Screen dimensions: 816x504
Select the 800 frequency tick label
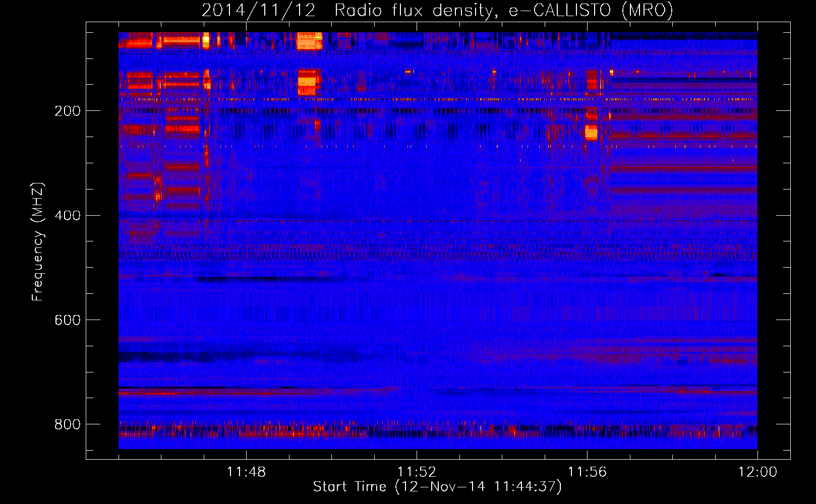(68, 425)
